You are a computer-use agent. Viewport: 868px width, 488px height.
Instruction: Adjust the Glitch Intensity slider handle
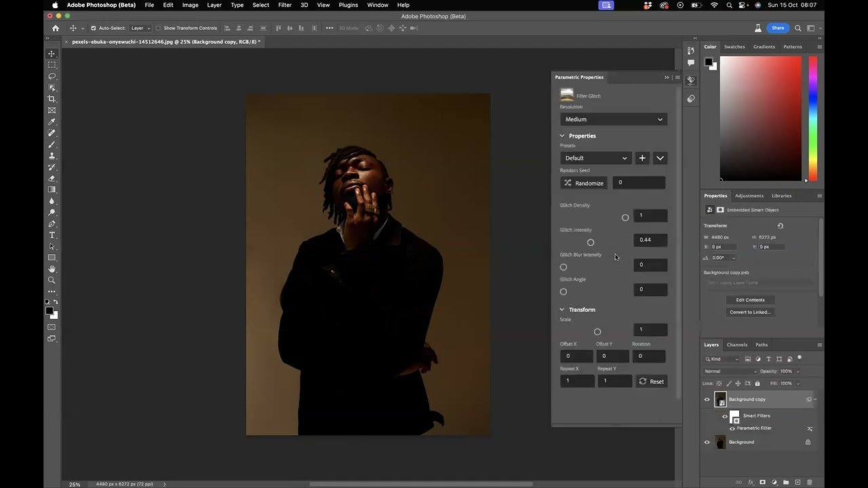[591, 243]
